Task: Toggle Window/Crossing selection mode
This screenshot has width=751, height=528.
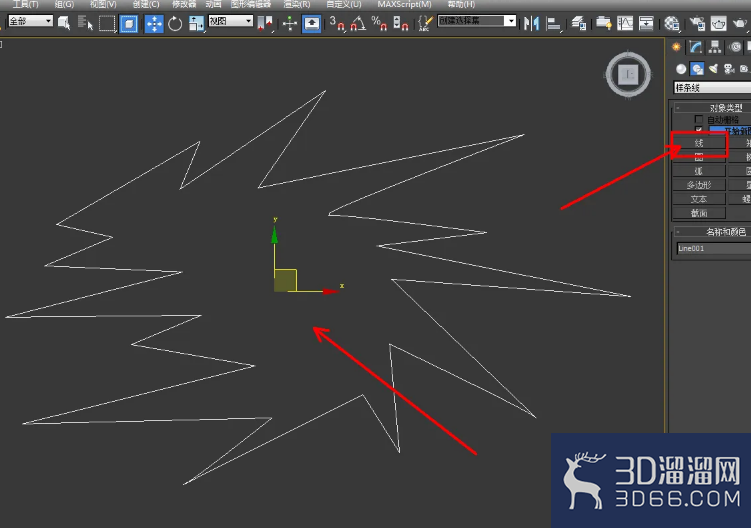Action: (x=128, y=23)
